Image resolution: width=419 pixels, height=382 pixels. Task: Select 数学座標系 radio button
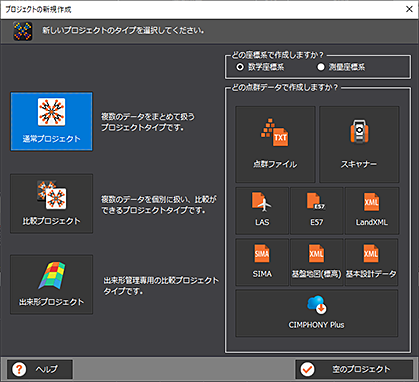[240, 67]
